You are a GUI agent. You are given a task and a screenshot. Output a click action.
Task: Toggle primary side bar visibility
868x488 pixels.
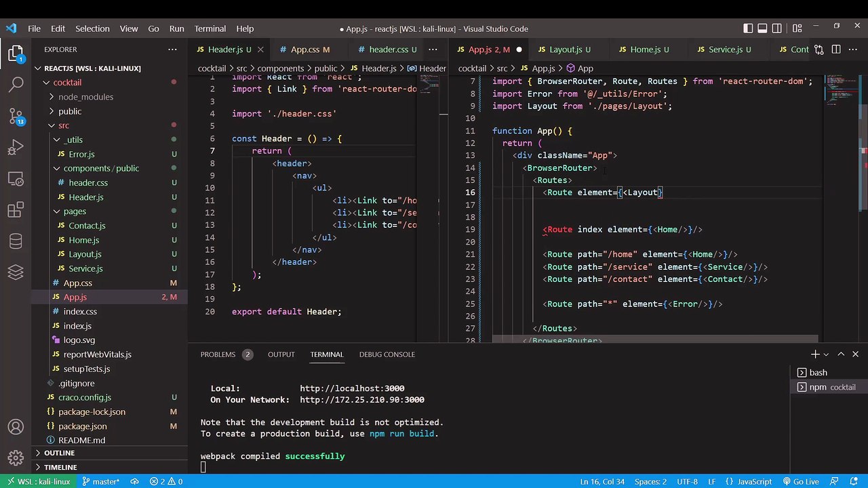point(748,28)
